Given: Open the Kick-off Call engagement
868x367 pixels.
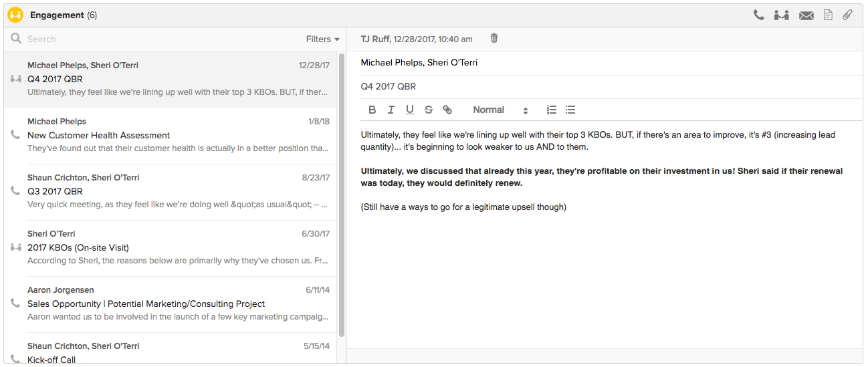Looking at the screenshot, I should click(x=171, y=348).
